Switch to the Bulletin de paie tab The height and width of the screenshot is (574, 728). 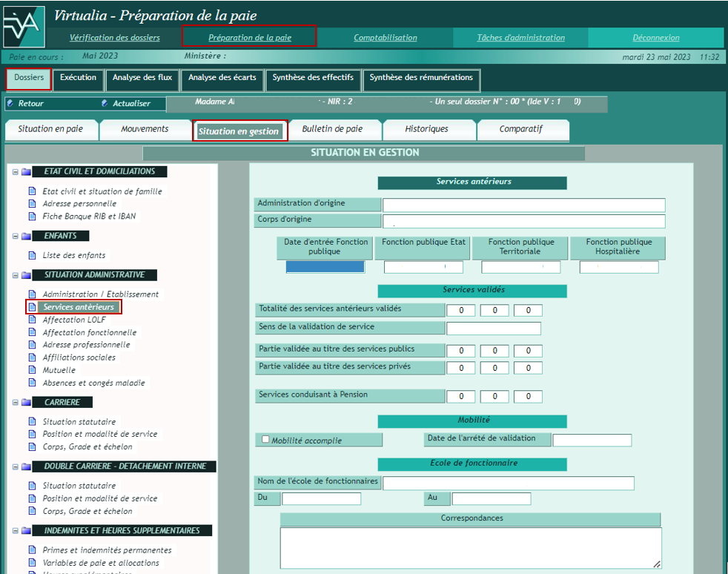332,129
